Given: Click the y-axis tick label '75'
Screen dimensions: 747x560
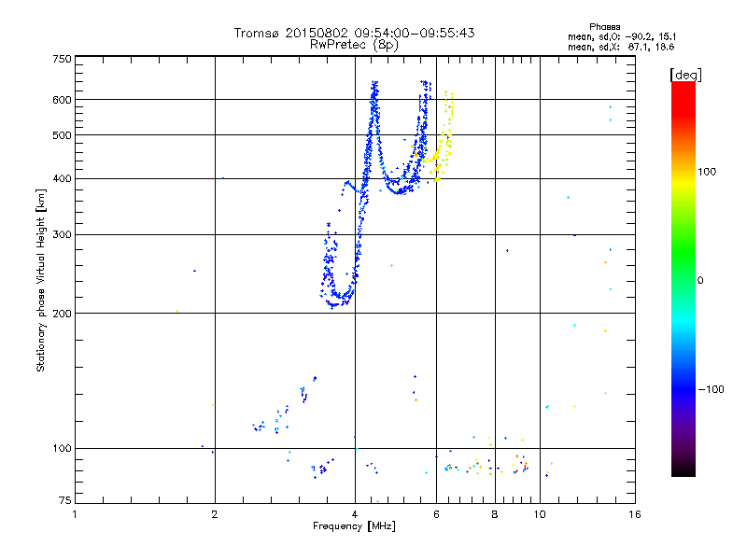Looking at the screenshot, I should pos(65,500).
